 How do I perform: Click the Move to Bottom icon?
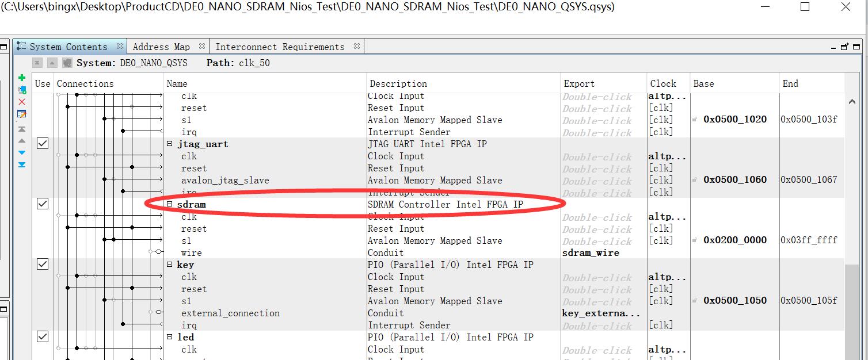click(22, 164)
